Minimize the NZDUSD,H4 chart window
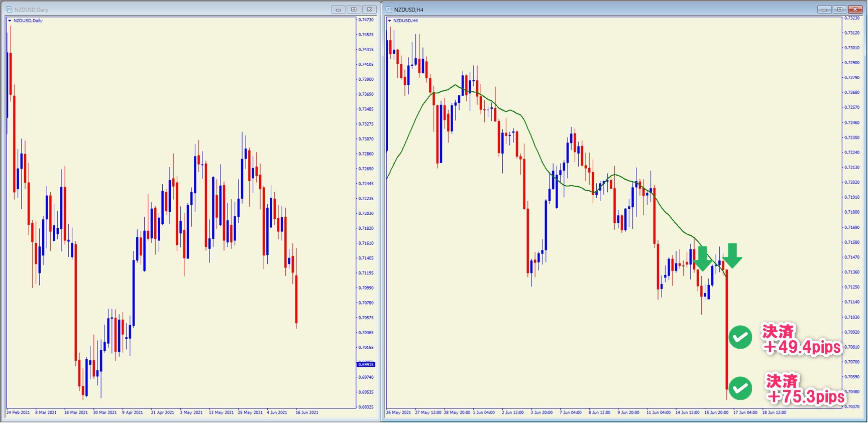Screen dimensions: 868x423 [824, 10]
